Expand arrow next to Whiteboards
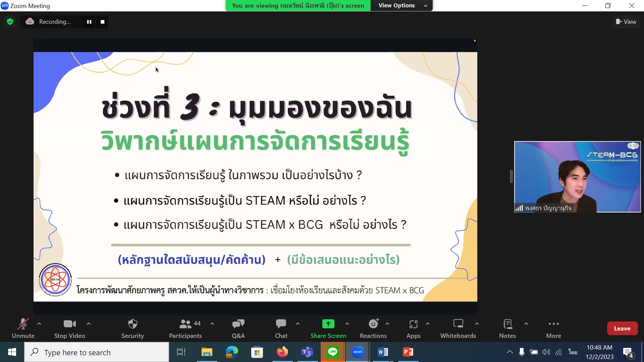 477,324
